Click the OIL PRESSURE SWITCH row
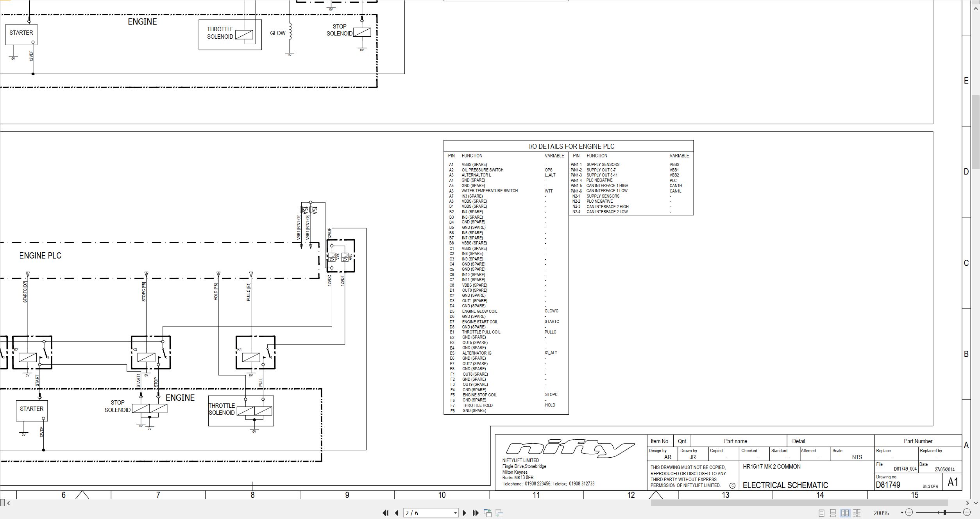 506,170
